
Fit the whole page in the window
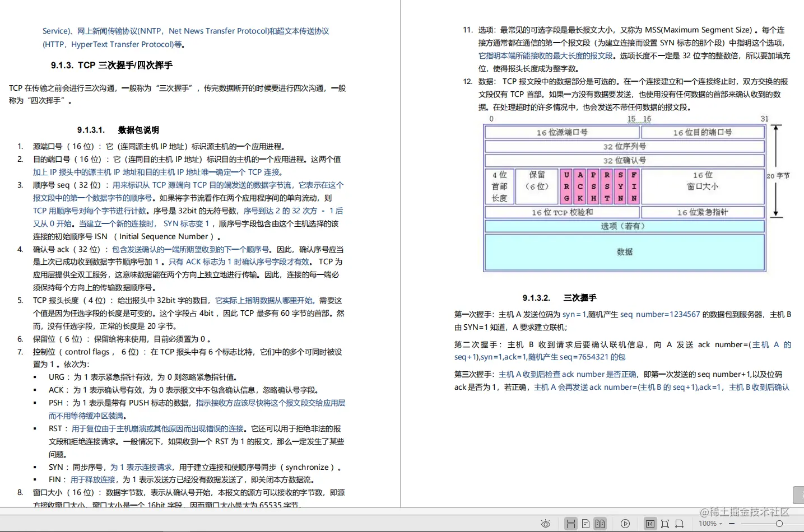[665, 523]
